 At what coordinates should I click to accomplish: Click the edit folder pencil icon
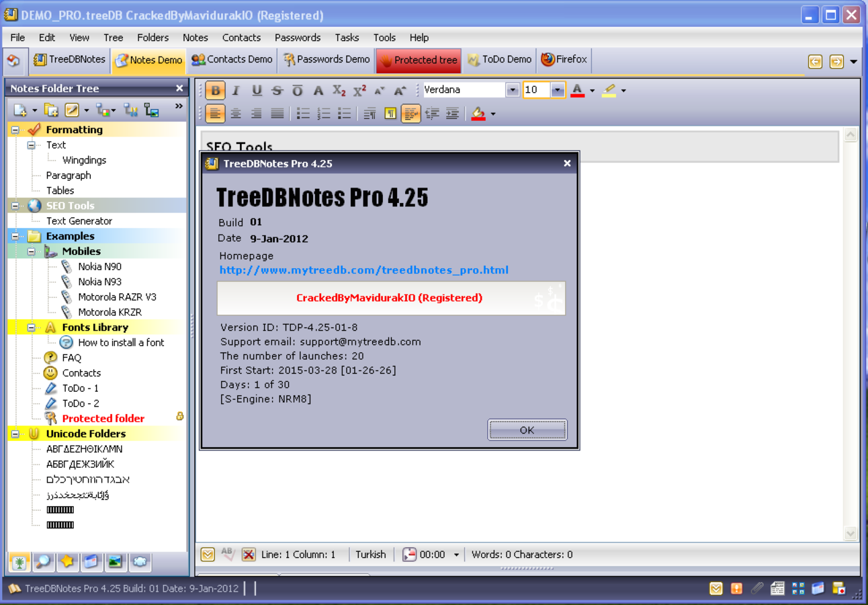pos(72,110)
